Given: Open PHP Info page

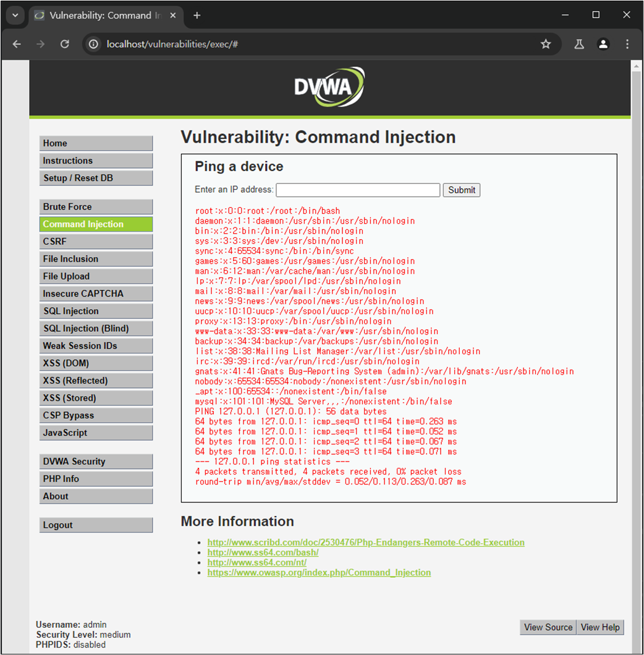Looking at the screenshot, I should (x=96, y=479).
